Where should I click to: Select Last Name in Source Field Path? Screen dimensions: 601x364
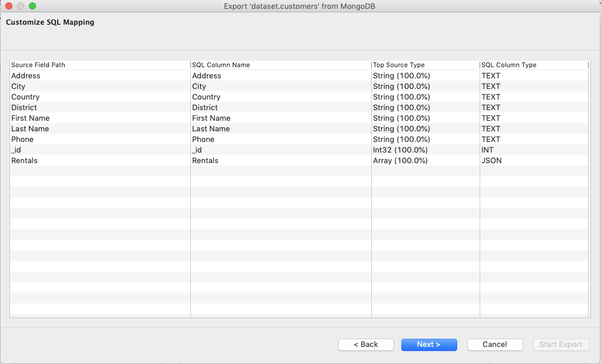tap(100, 129)
